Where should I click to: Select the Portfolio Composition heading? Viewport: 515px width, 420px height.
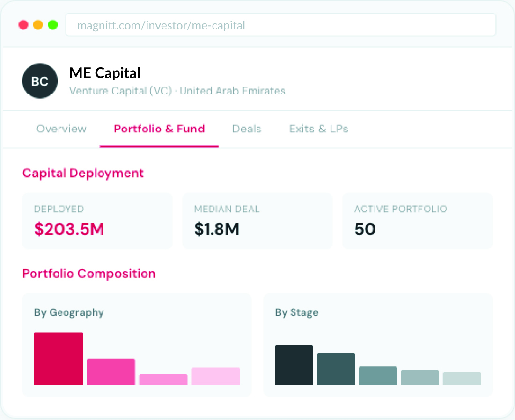[x=89, y=273]
